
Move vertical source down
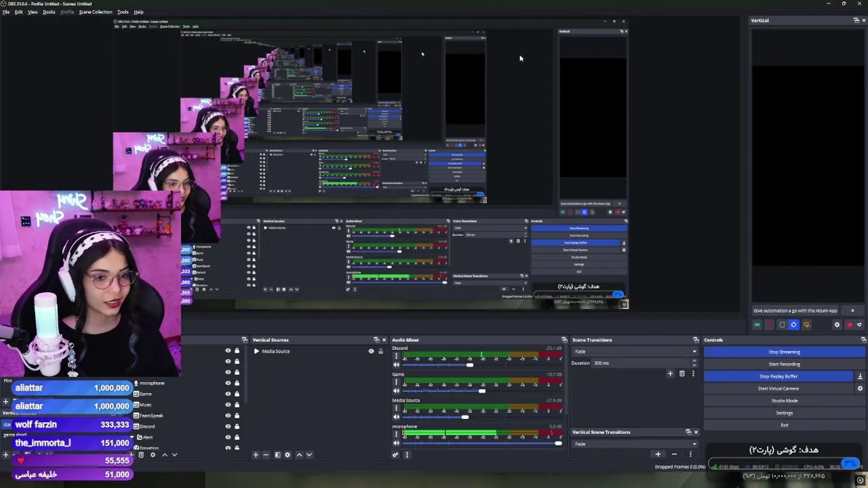point(309,455)
